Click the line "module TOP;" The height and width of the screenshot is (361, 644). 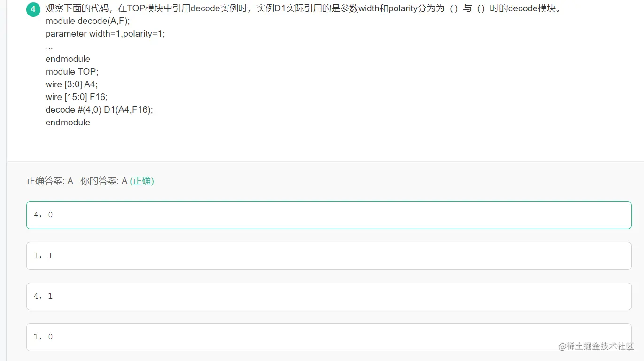click(x=72, y=71)
